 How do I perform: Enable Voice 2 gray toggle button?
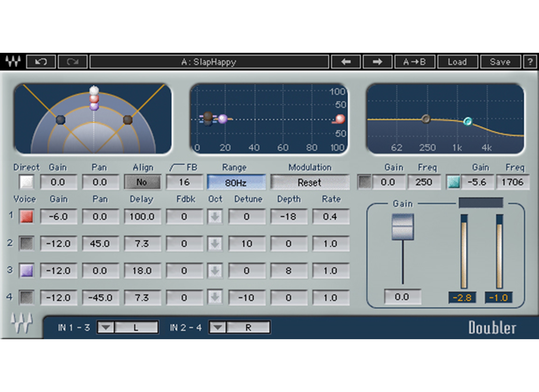click(27, 243)
